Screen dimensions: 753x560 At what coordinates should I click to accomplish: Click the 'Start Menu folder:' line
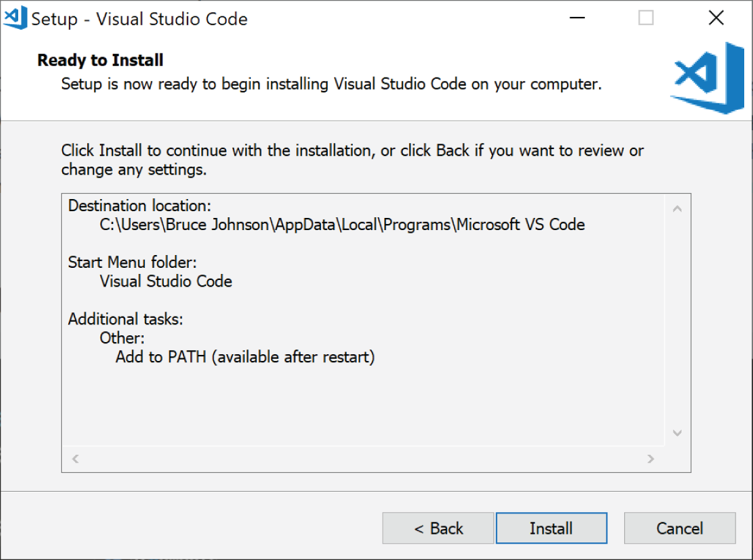pos(132,262)
